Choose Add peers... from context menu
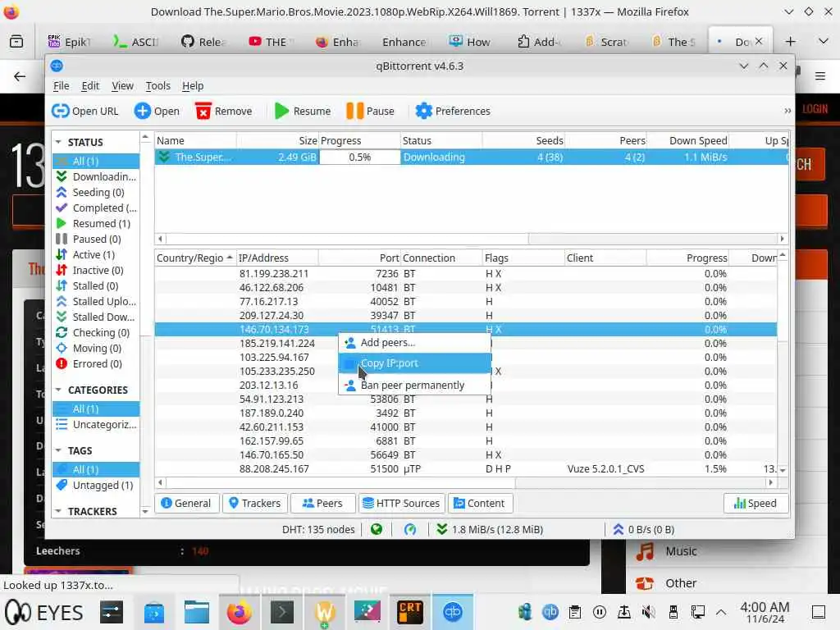Image resolution: width=840 pixels, height=630 pixels. tap(414, 343)
